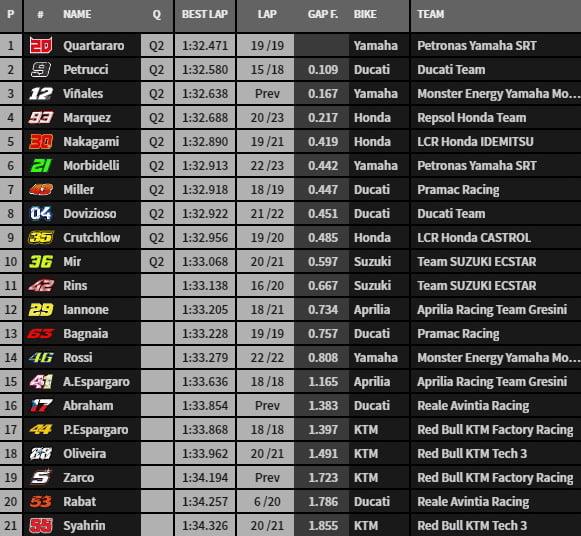Click Petrucci's number 9 rider icon
Viewport: 581px width, 536px height.
(x=41, y=69)
